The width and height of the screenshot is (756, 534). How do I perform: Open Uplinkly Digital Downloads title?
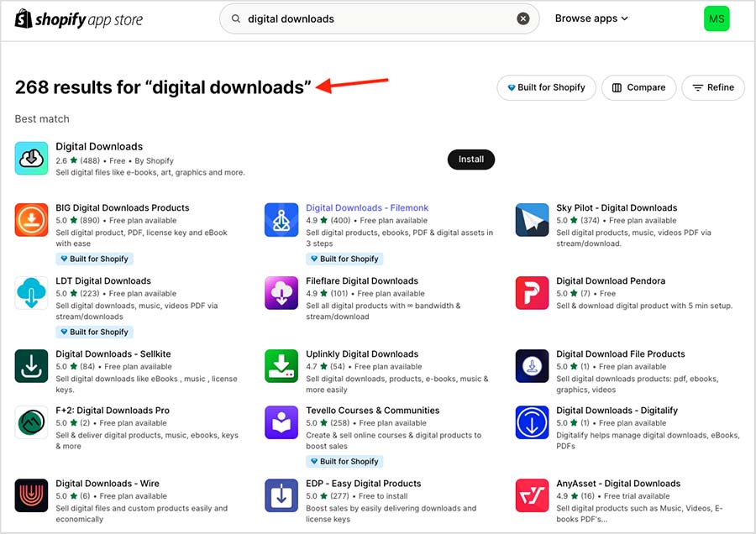[x=362, y=353]
